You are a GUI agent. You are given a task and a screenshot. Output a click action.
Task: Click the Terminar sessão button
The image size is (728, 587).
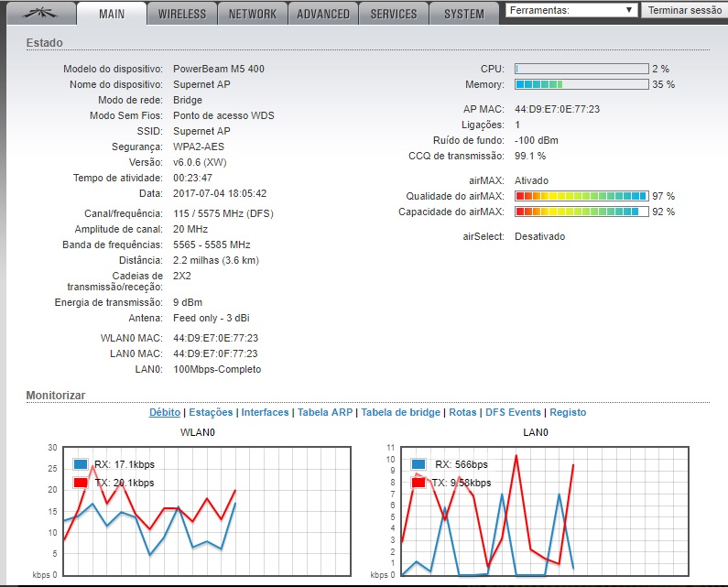683,10
